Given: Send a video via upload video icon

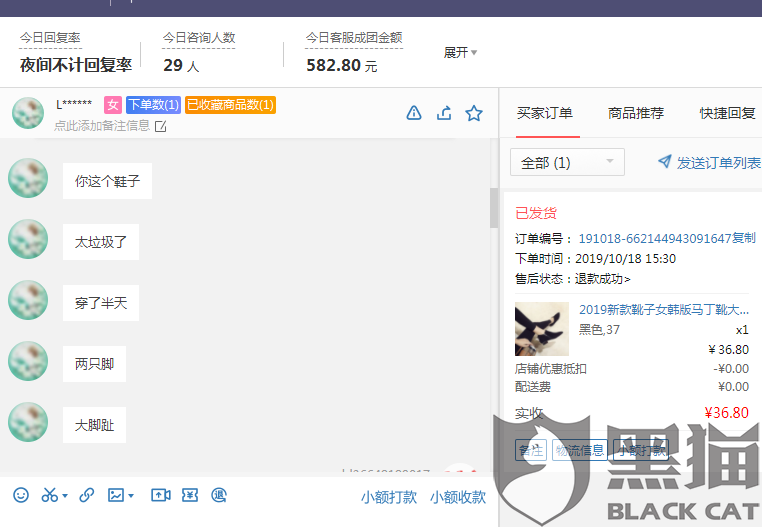Looking at the screenshot, I should point(160,495).
